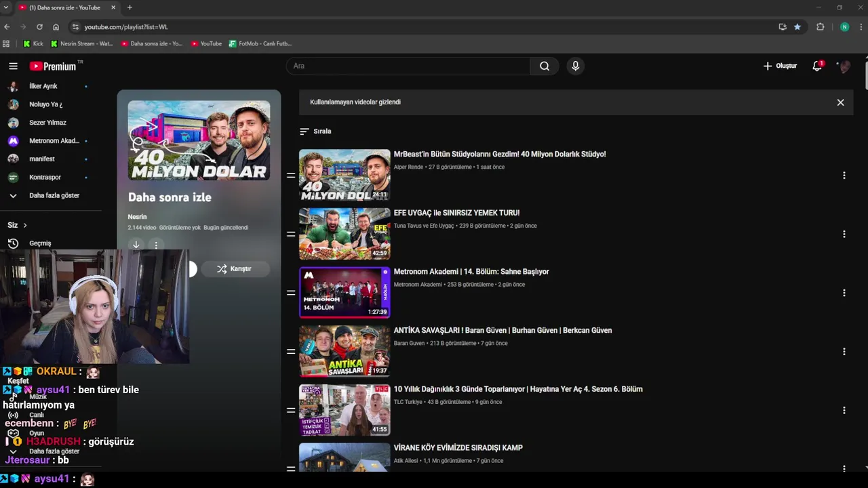Download the Daha sonra izle playlist

point(136,245)
